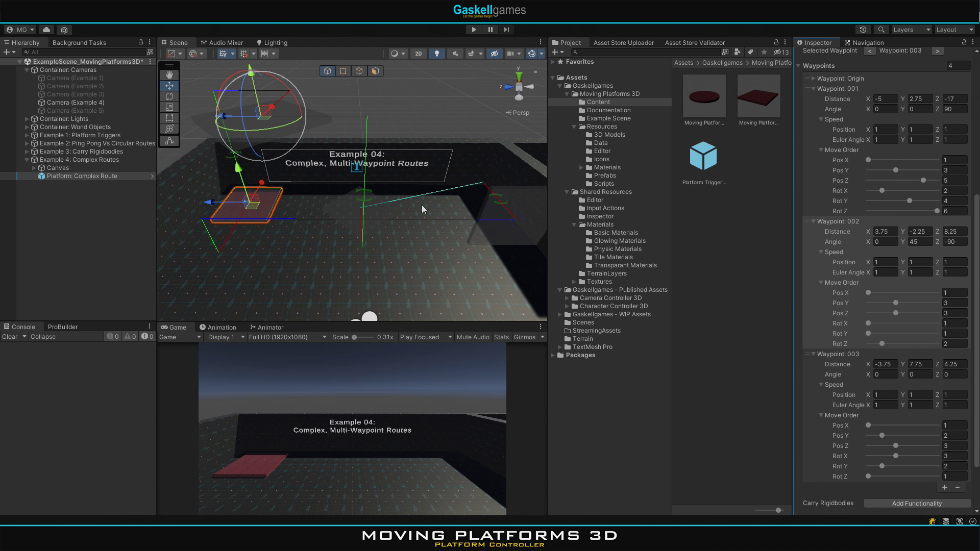Click the Pause button
980x551 pixels.
(490, 30)
